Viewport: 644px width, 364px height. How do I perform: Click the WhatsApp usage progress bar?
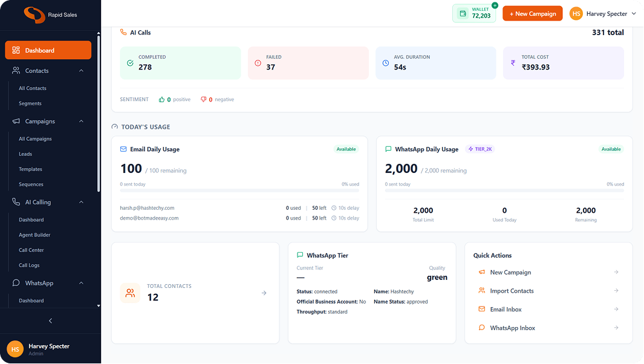pyautogui.click(x=504, y=190)
